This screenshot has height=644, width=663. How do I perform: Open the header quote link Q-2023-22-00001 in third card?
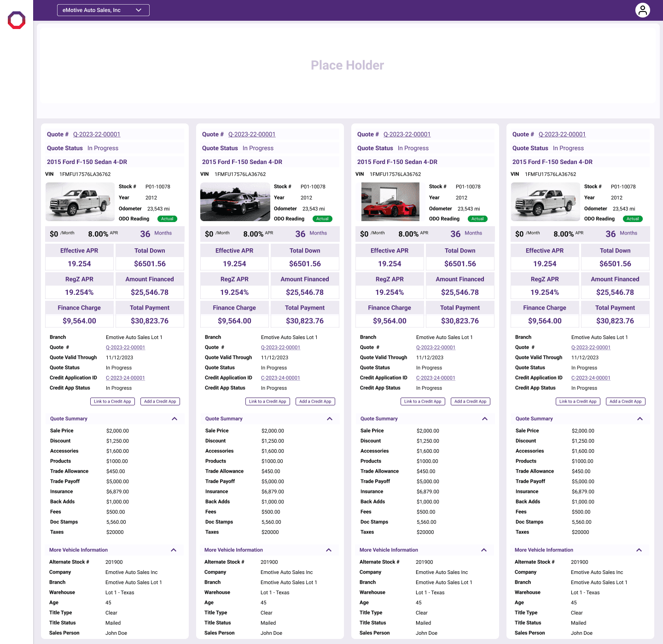[407, 135]
